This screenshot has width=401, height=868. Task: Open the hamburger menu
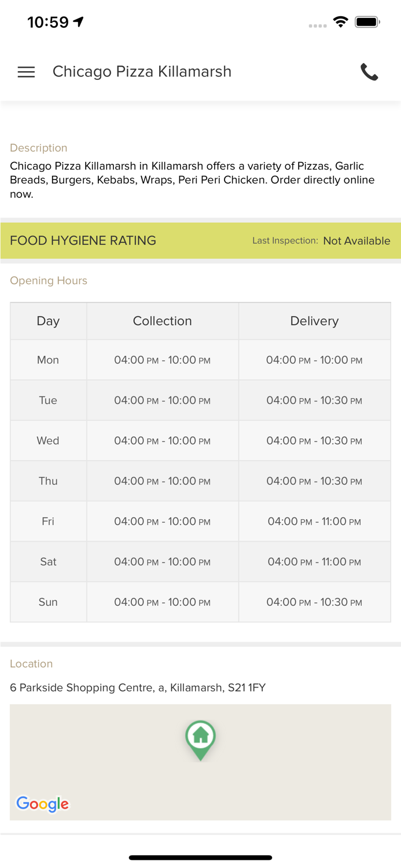(x=26, y=72)
